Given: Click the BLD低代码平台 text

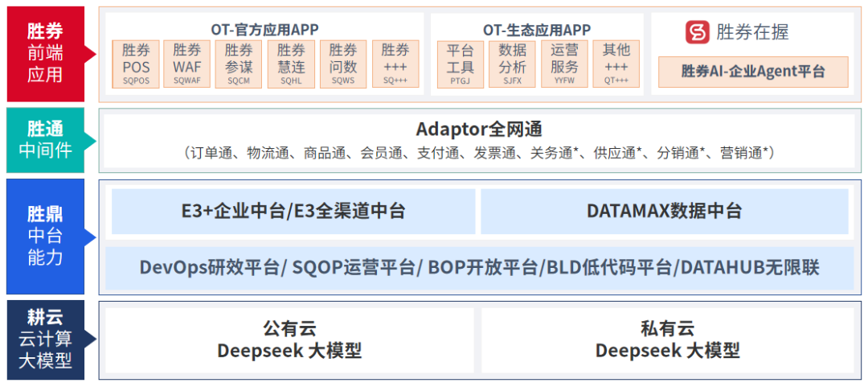Looking at the screenshot, I should tap(608, 268).
